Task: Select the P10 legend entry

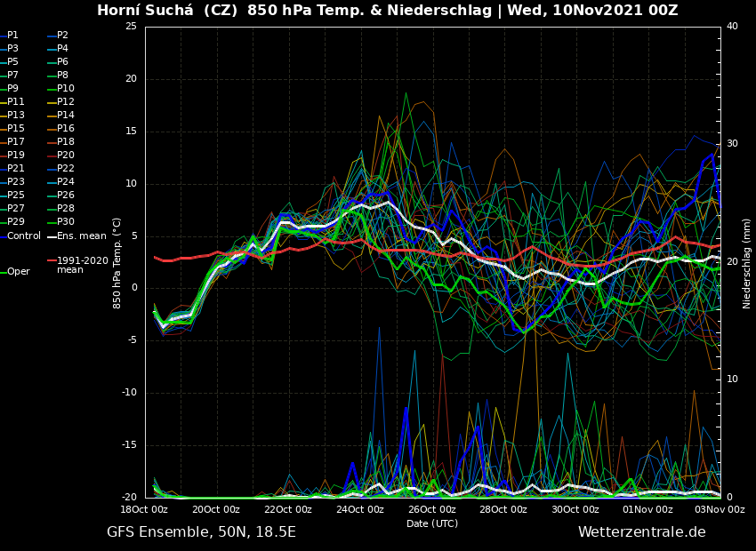Action: point(66,89)
